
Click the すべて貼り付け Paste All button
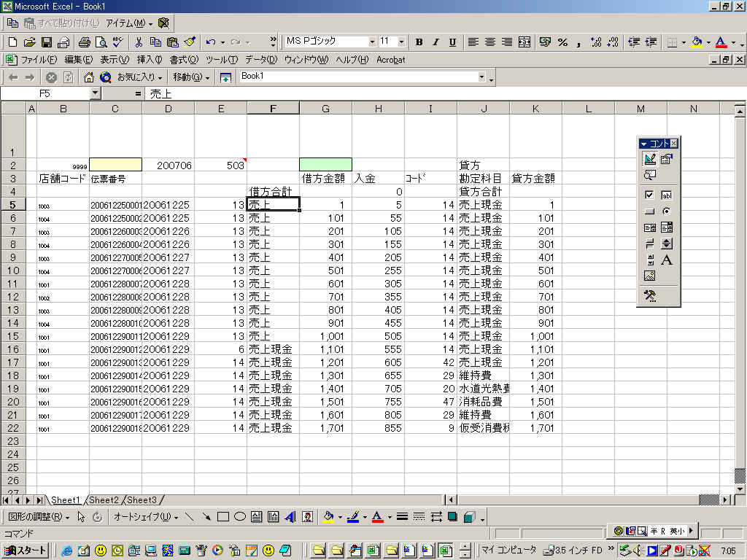point(62,23)
